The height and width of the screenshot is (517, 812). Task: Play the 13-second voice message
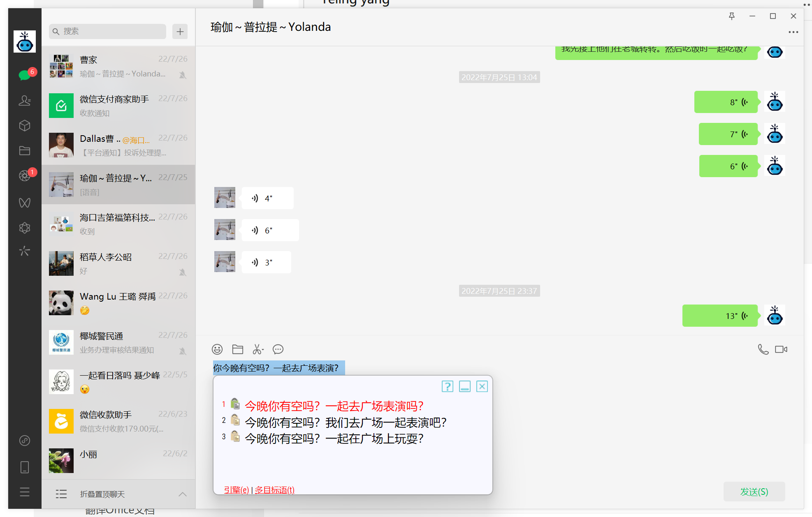click(720, 316)
